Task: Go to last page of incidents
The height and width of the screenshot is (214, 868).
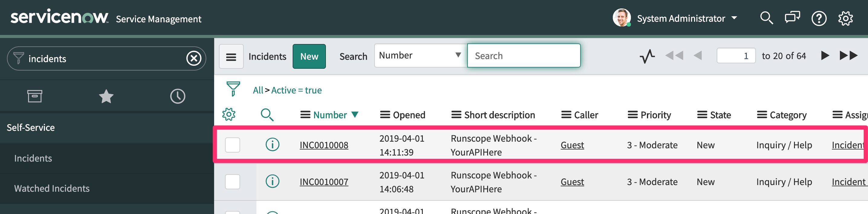Action: [848, 55]
